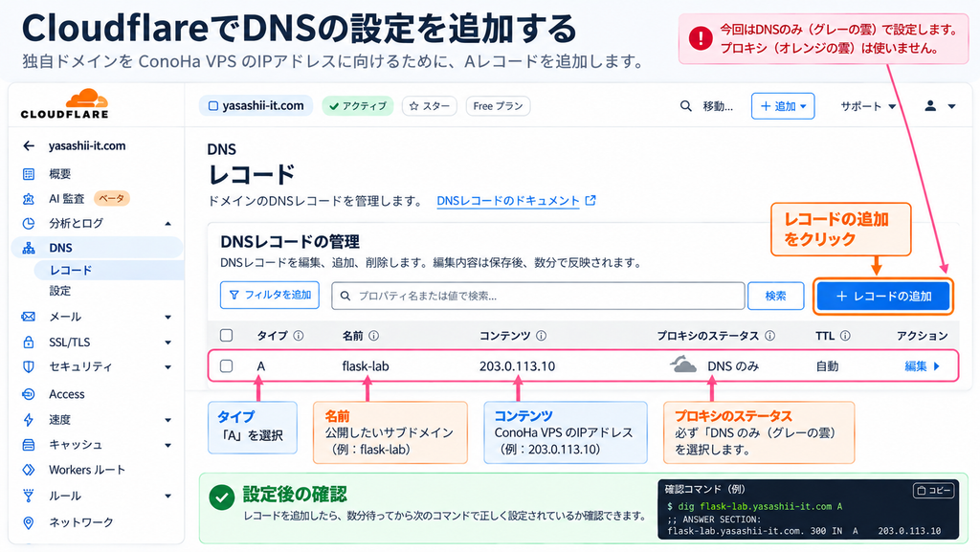Click the ネットワーク location pin icon
980x552 pixels.
click(29, 522)
